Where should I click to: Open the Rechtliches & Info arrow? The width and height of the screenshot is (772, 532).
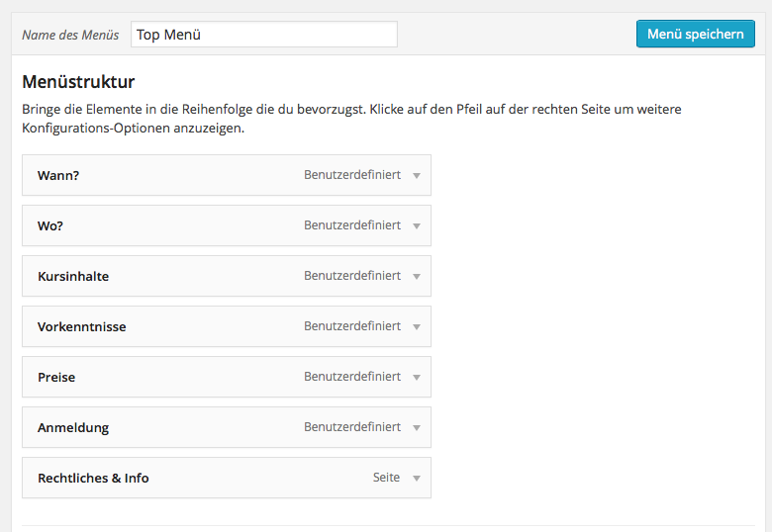pos(417,478)
